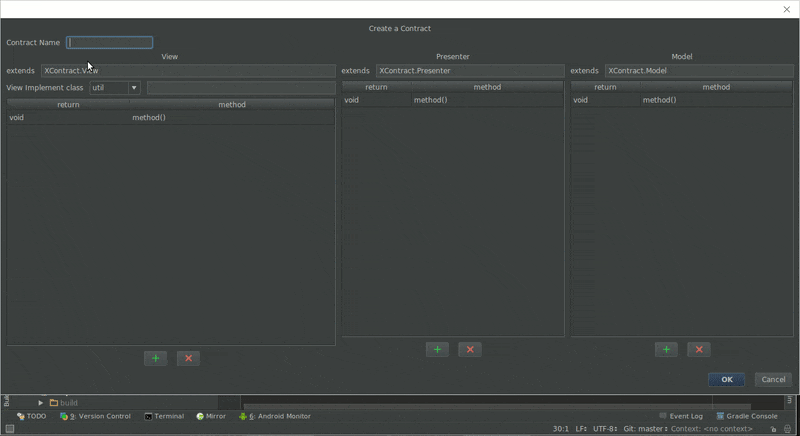Select method() cell in View table
Image resolution: width=800 pixels, height=436 pixels.
click(x=232, y=117)
